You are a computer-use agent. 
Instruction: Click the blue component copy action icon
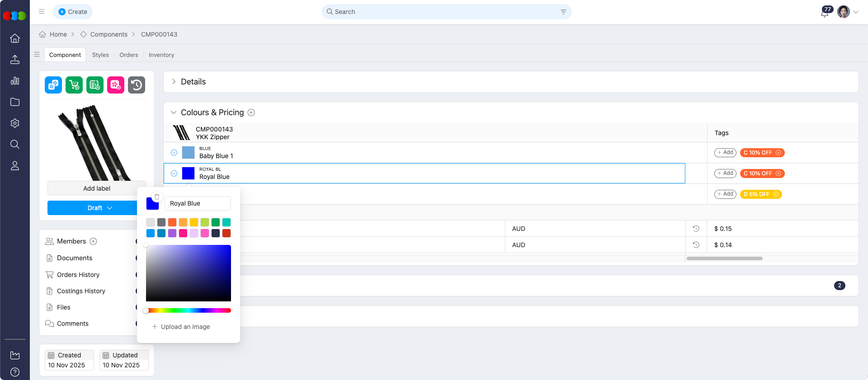coord(53,85)
